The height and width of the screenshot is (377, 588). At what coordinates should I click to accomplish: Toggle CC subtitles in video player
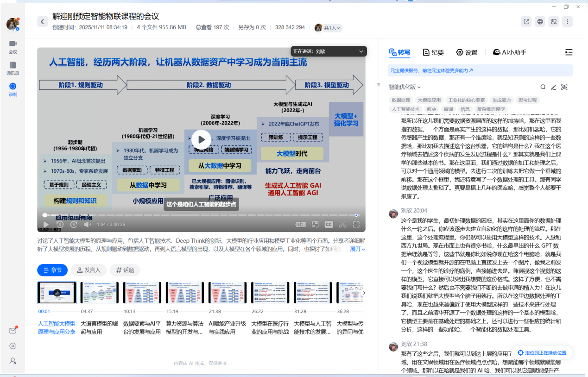(x=329, y=225)
